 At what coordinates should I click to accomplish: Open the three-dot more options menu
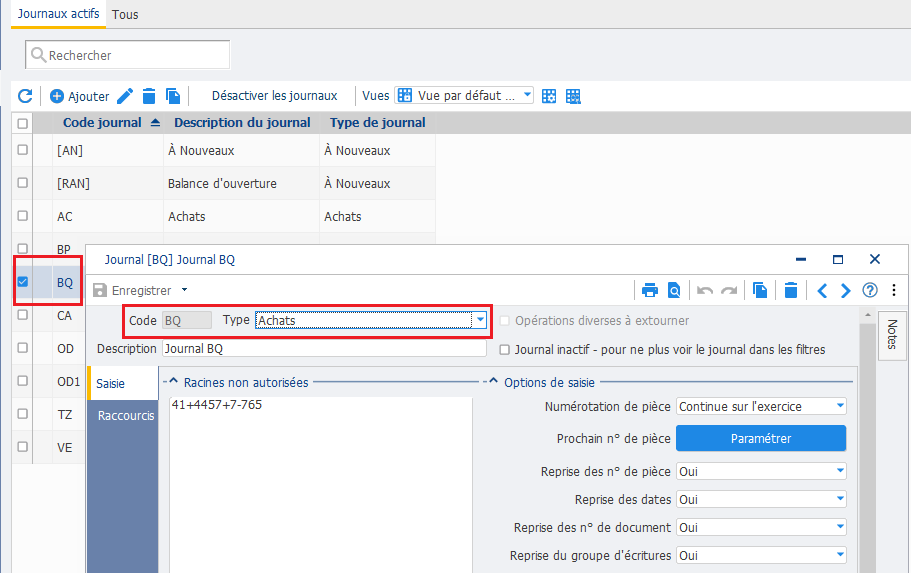point(891,290)
